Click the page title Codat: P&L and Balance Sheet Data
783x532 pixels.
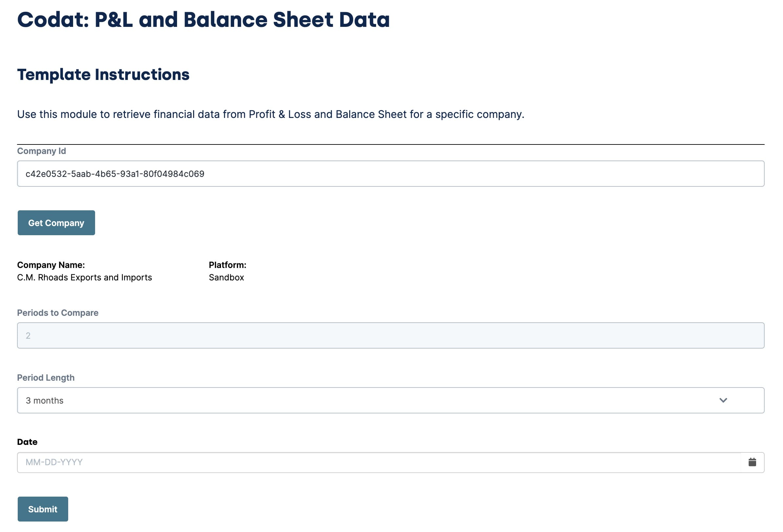(x=204, y=20)
